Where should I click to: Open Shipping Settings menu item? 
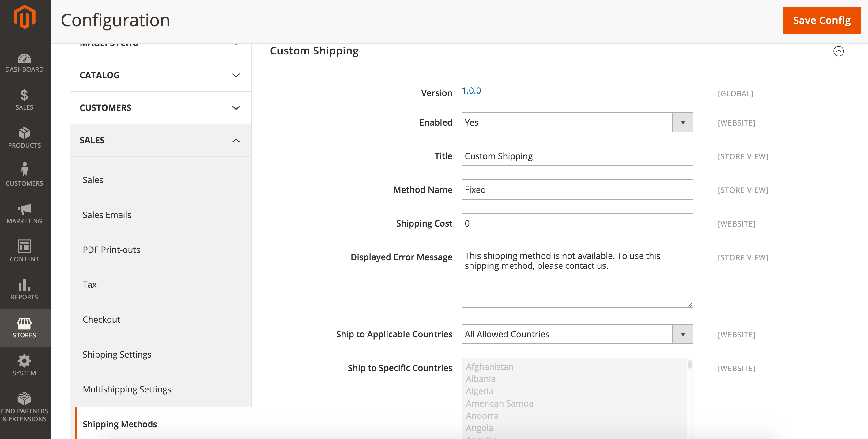click(x=117, y=355)
